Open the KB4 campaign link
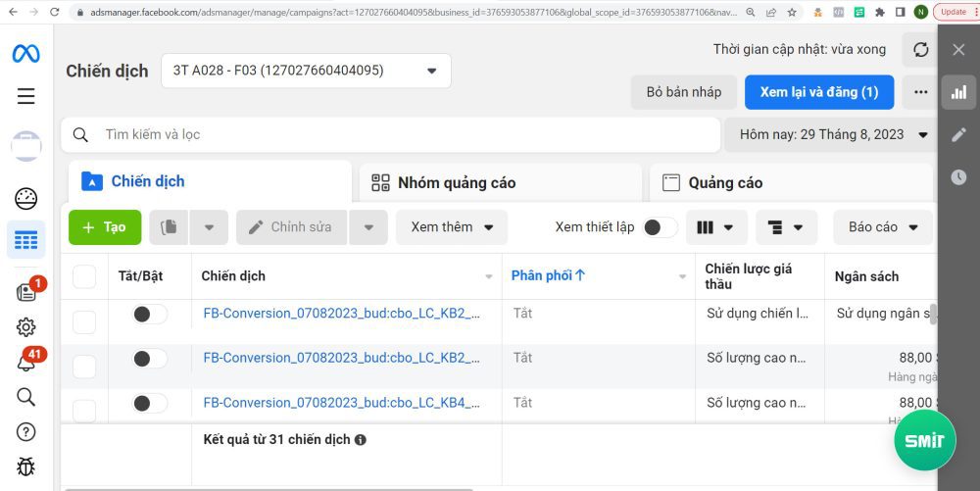 [342, 403]
